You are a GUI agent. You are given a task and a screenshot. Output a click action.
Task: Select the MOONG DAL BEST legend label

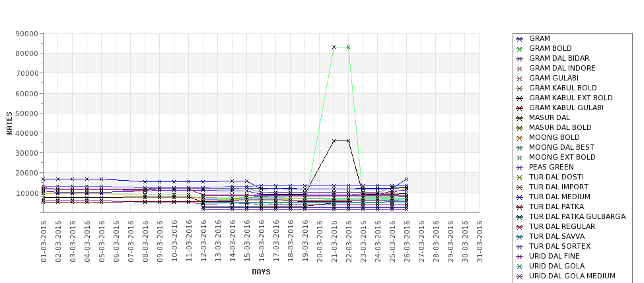point(561,148)
